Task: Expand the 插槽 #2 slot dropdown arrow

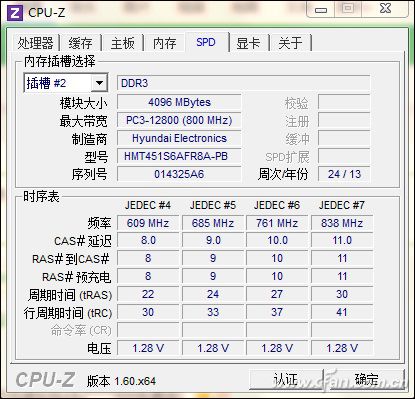Action: (99, 83)
